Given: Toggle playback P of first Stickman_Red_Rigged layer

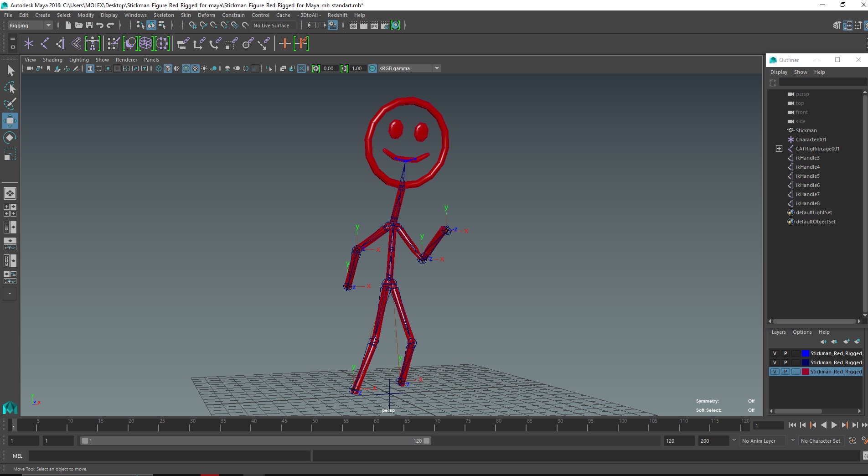Looking at the screenshot, I should [x=785, y=353].
